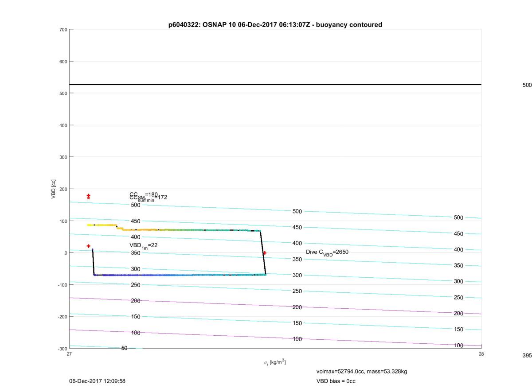Click the y-axis tick label "-100"

coord(62,285)
